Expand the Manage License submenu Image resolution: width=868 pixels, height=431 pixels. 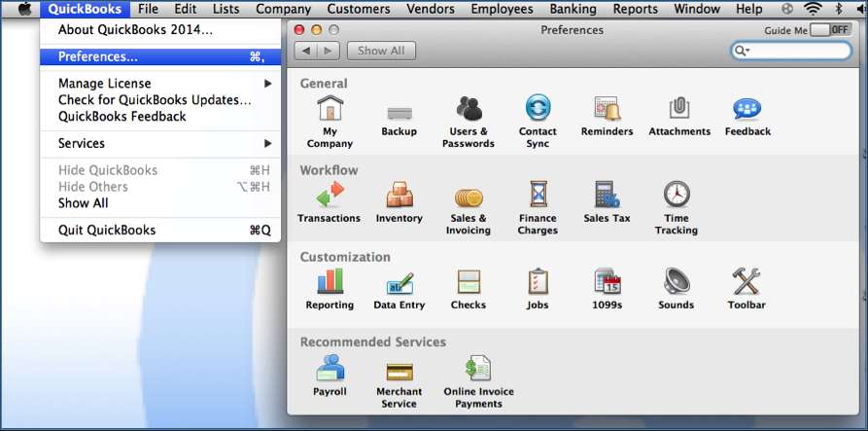160,83
